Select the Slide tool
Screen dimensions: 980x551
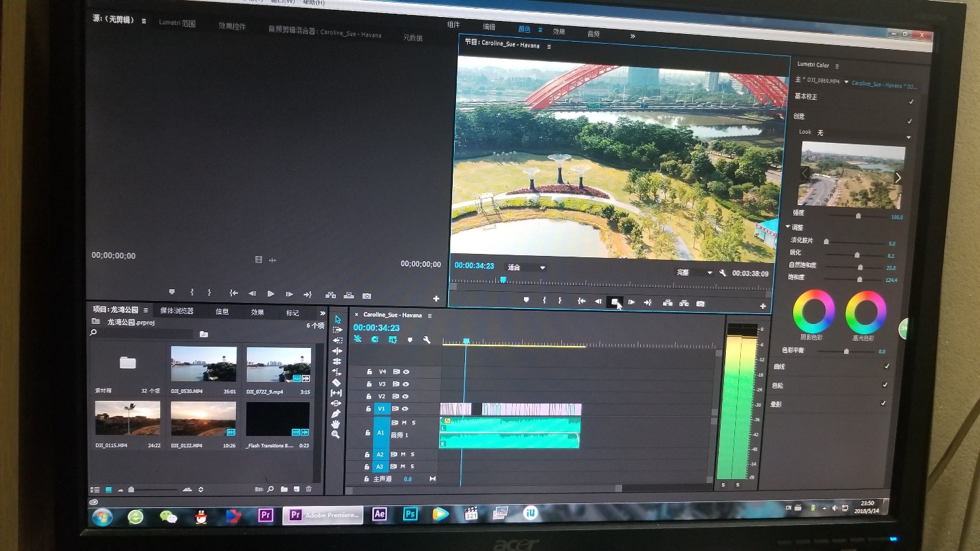click(336, 403)
